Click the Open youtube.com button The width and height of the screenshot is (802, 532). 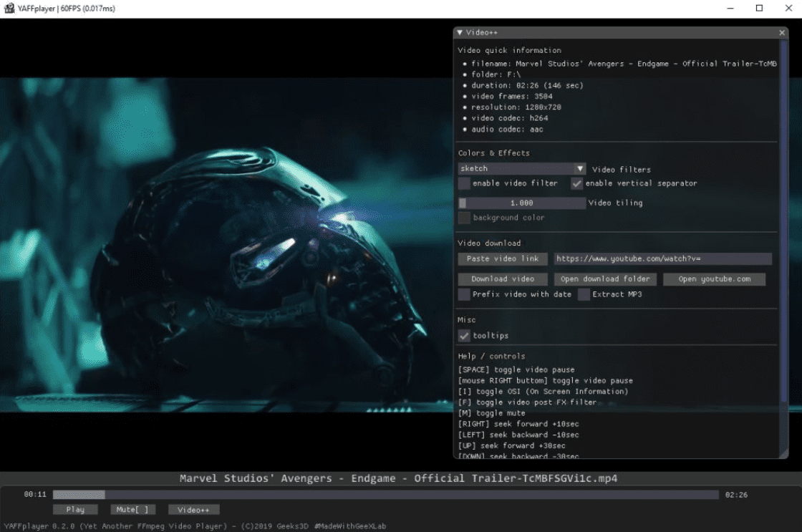pos(714,279)
